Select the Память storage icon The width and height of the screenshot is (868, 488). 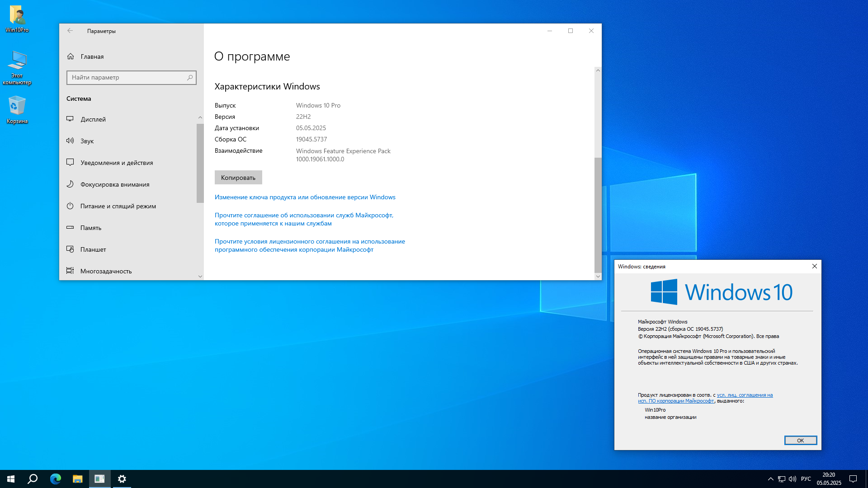(70, 227)
